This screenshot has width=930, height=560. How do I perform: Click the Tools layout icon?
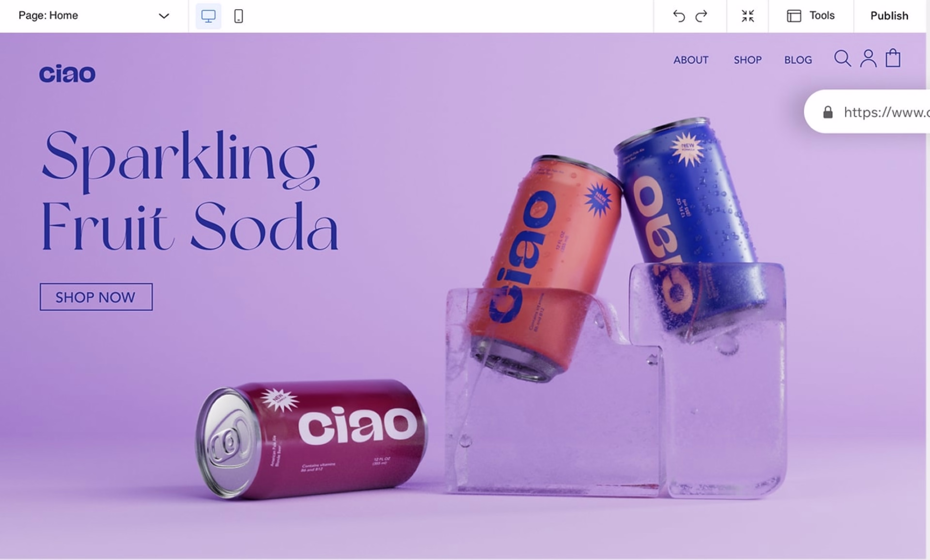click(x=794, y=16)
